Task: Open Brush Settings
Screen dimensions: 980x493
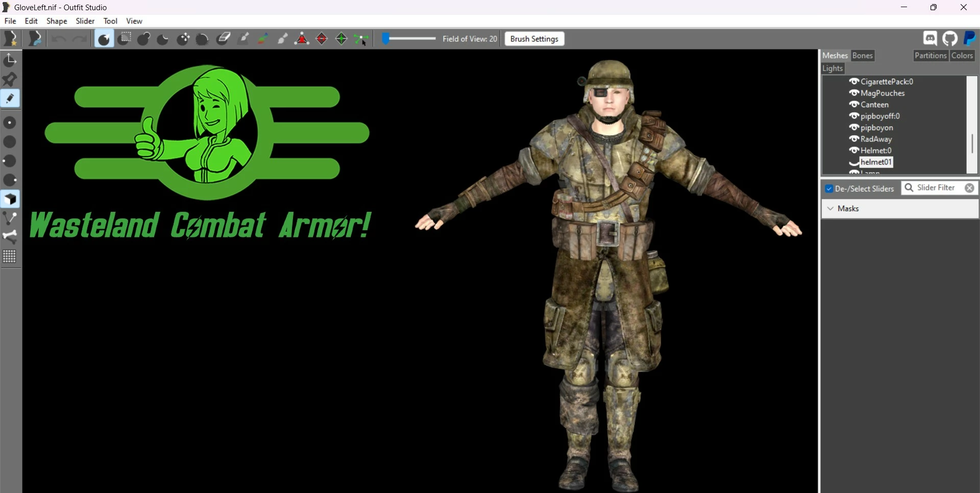Action: coord(534,39)
